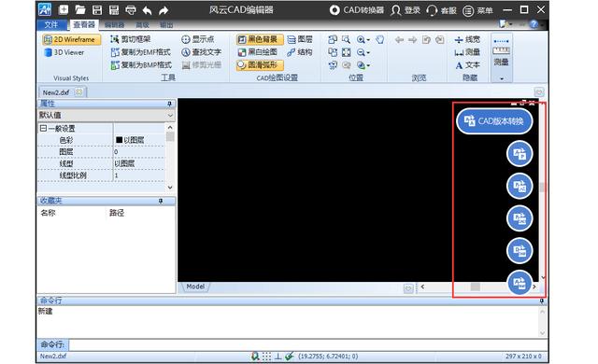Click the Open folder icon
Image resolution: width=598 pixels, height=364 pixels.
pos(80,10)
